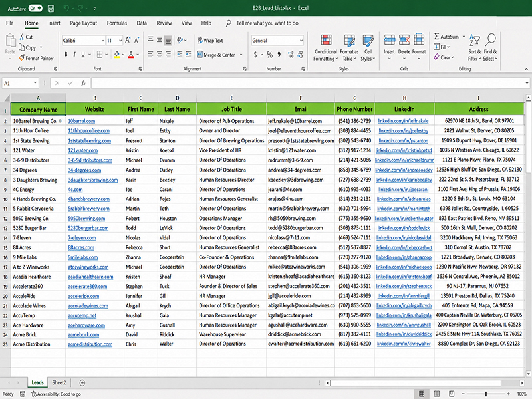Toggle Wrap Text
Screen dimensions: 532x399
(210, 41)
